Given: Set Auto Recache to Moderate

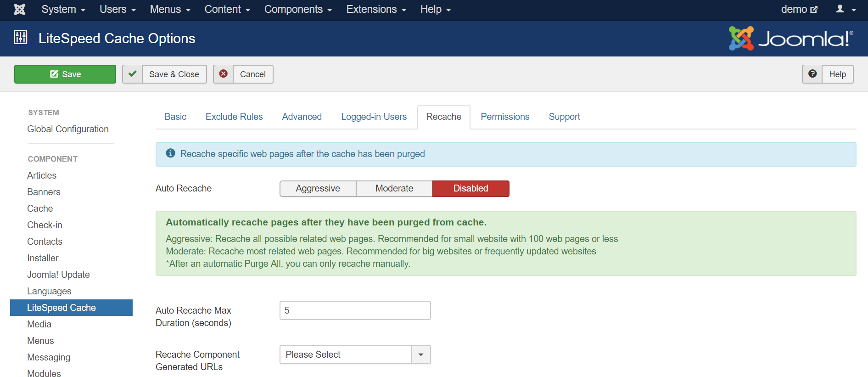Looking at the screenshot, I should click(x=394, y=188).
